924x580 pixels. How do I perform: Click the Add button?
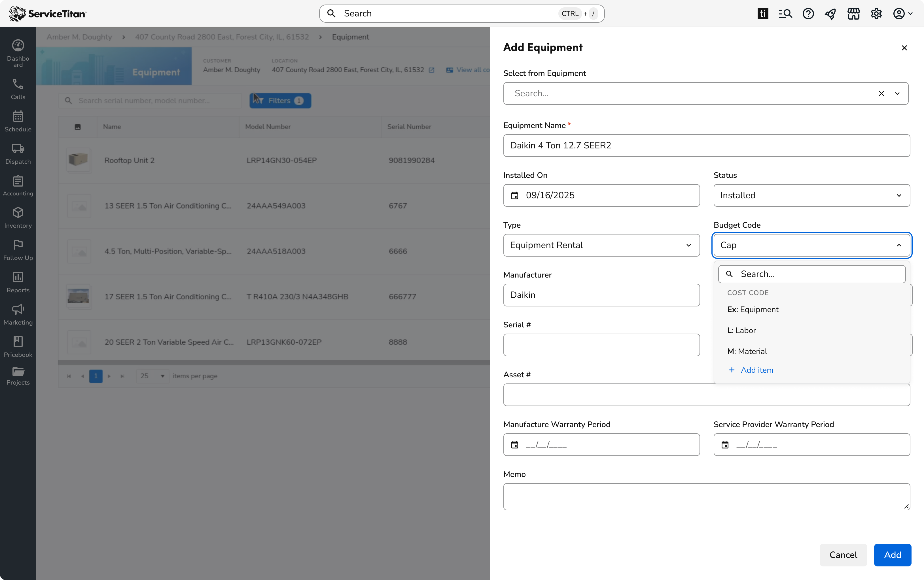coord(893,555)
